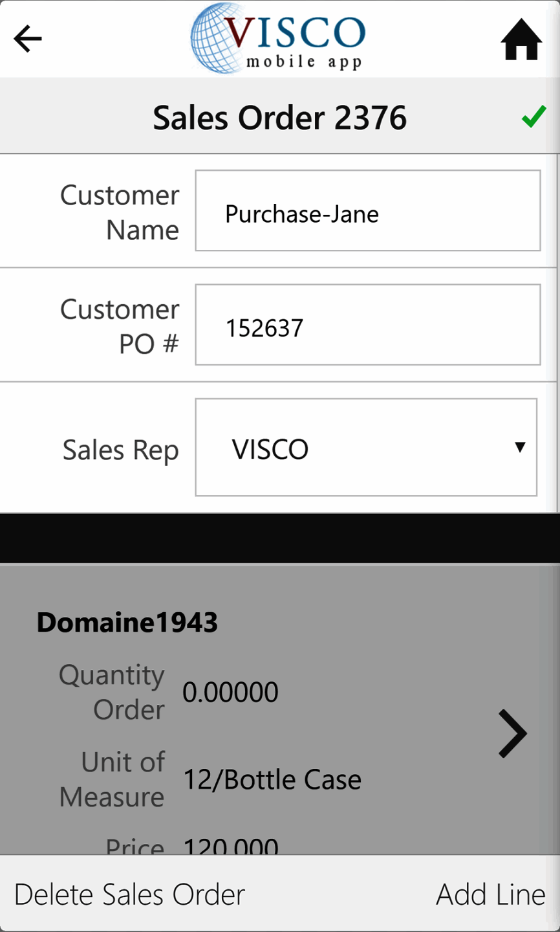Tap the Unit of Measure label
Screen dimensions: 560x932
point(113,779)
